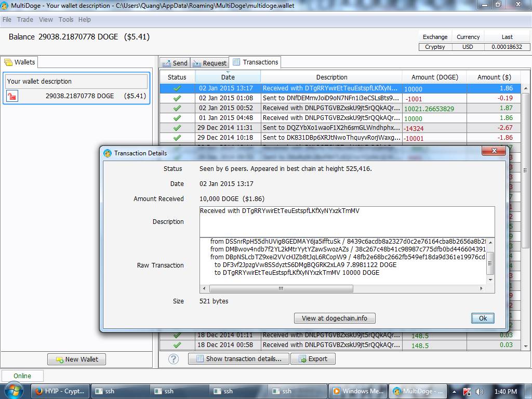Click transactions list scroll down arrow
The image size is (532, 399).
point(526,347)
